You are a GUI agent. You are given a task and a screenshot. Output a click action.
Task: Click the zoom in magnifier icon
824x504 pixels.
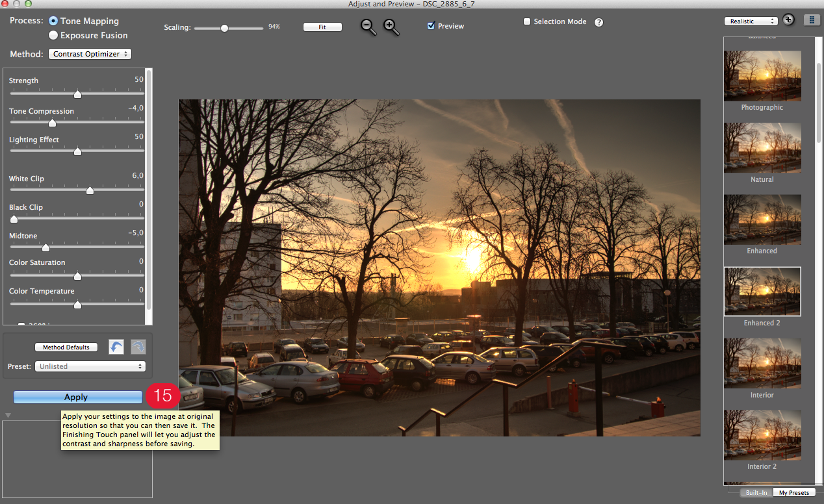pos(391,26)
